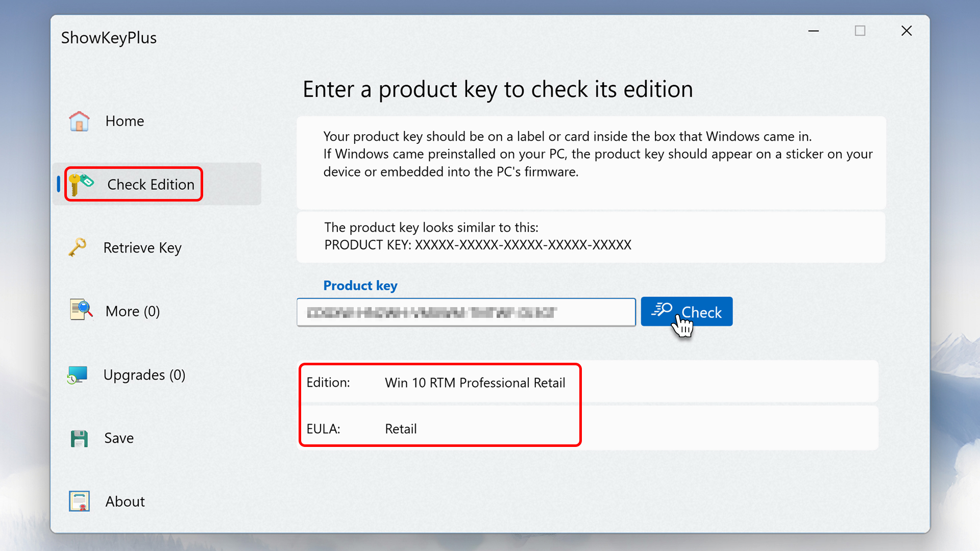Go to the Retrieve Key section

click(142, 248)
